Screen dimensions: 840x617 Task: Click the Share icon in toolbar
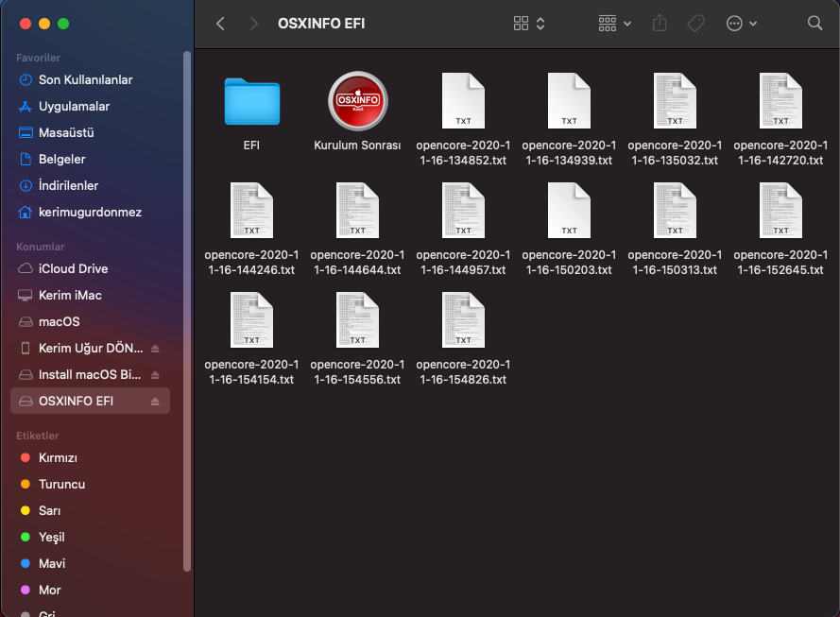[660, 24]
